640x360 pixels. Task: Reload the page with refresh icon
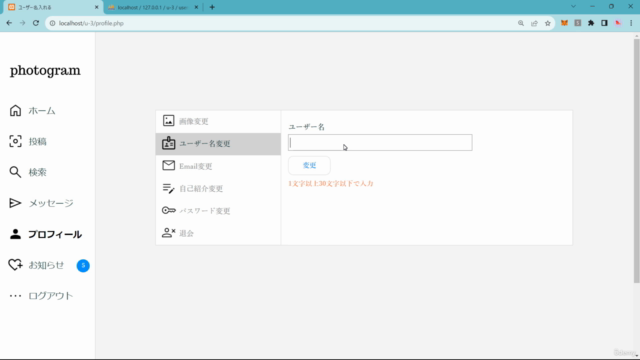(x=36, y=23)
